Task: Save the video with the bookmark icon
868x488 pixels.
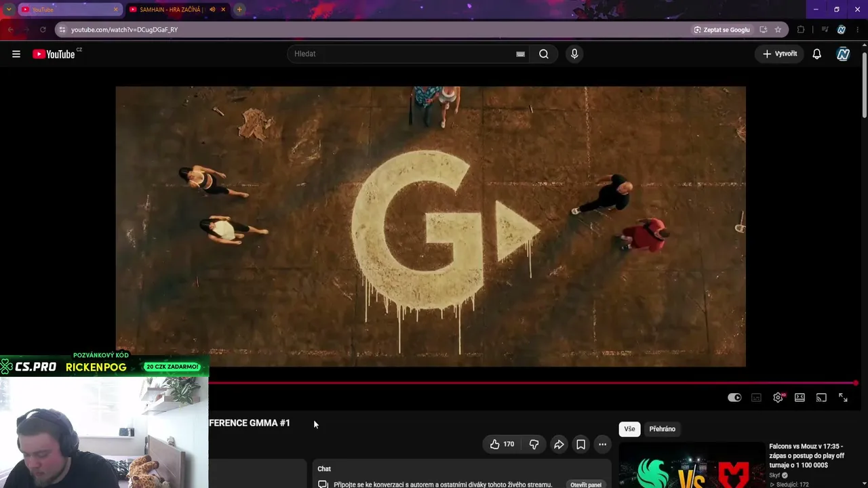Action: pos(580,445)
